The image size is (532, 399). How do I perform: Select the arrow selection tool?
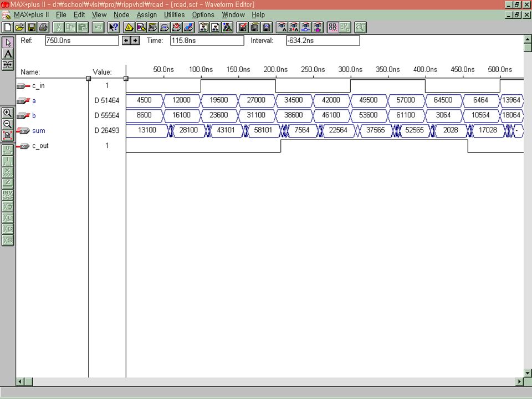tap(8, 43)
